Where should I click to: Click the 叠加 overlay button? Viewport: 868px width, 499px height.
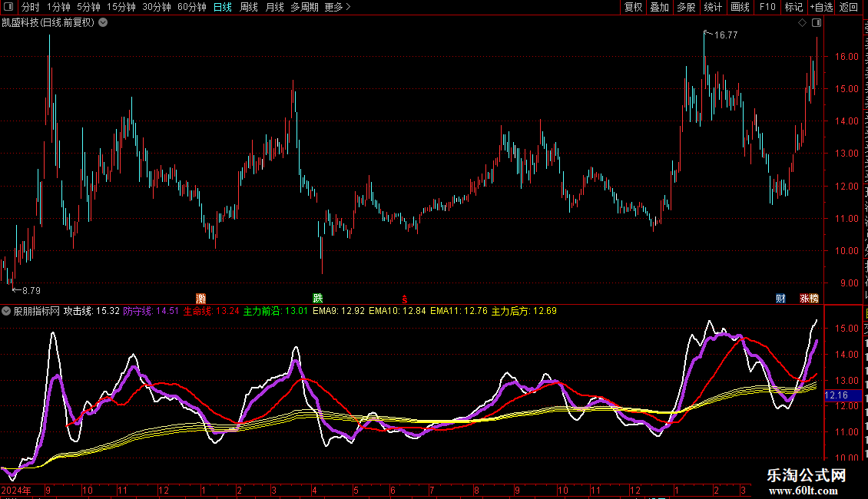pyautogui.click(x=660, y=7)
